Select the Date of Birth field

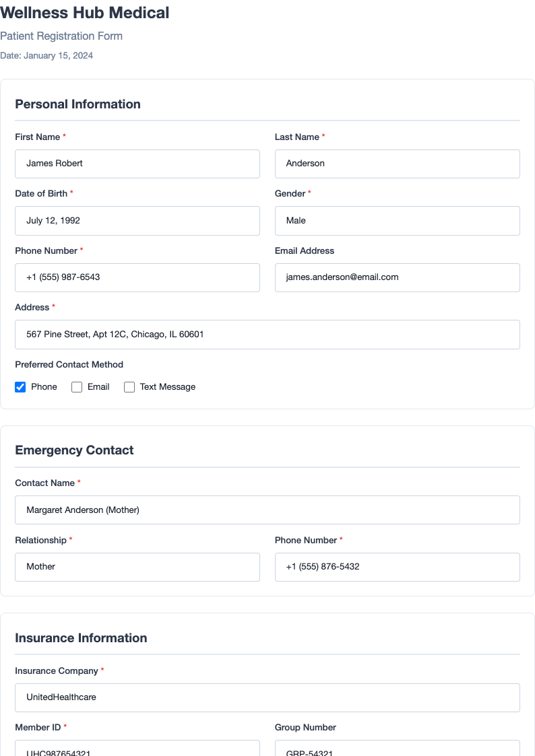pos(137,220)
